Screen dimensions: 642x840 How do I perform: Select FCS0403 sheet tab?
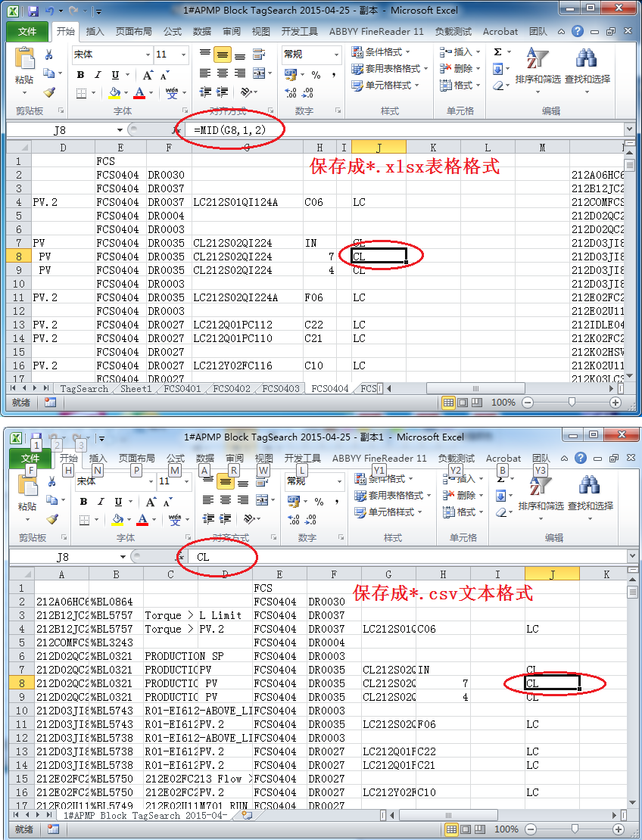click(281, 388)
